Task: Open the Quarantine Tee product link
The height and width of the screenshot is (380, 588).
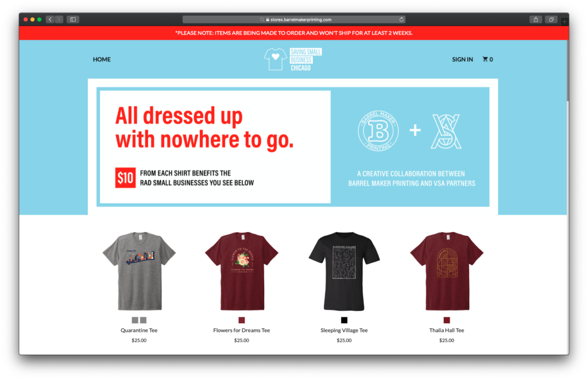Action: 139,330
